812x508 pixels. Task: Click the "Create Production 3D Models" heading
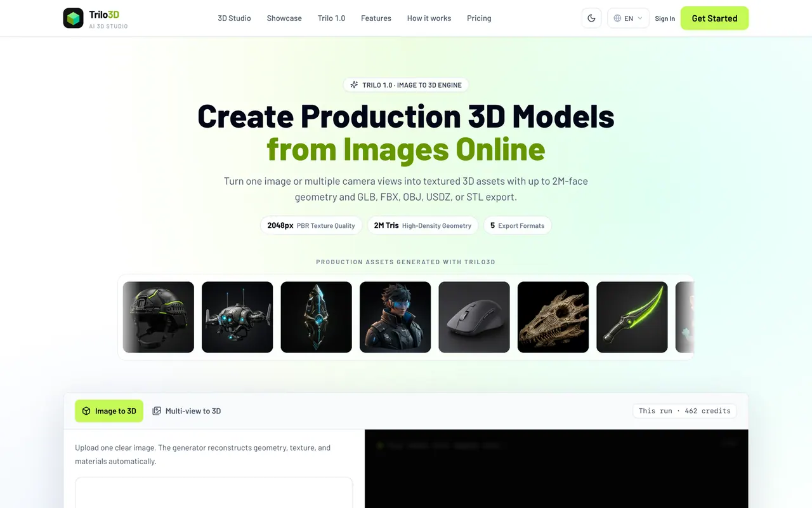point(406,116)
